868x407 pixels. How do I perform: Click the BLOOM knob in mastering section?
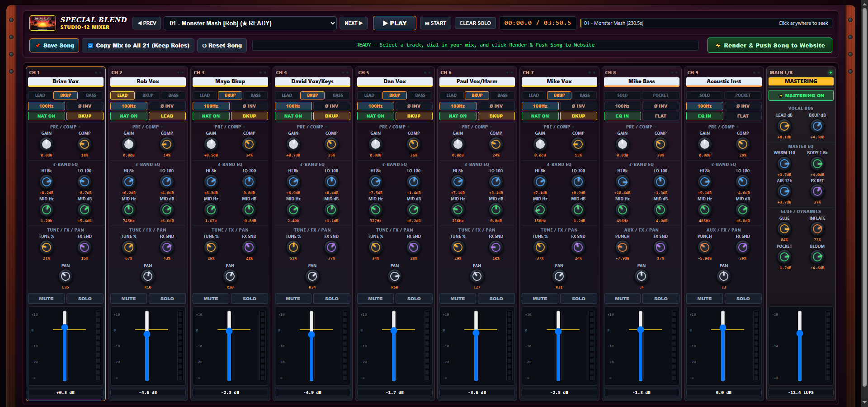click(x=817, y=257)
